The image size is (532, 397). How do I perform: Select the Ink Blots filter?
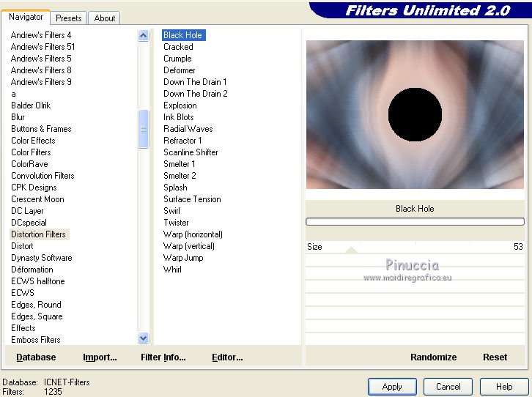click(x=179, y=117)
